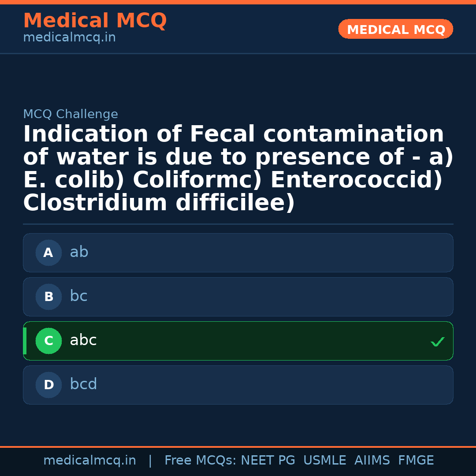Click AIIMS in the footer
Image resolution: width=476 pixels, height=476 pixels.
pos(372,461)
